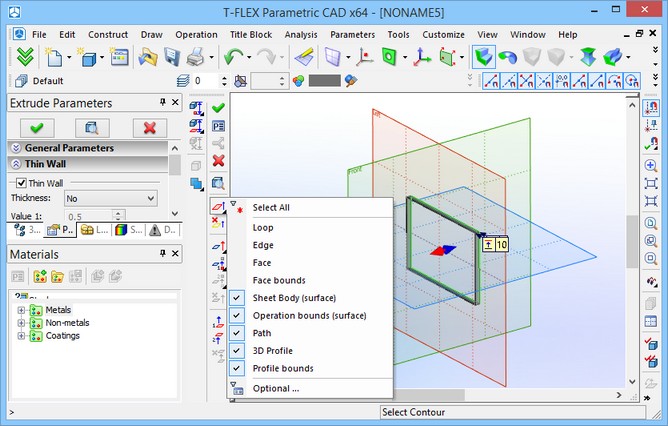The height and width of the screenshot is (426, 668).
Task: Click the extrusion length value 10 label
Action: click(x=502, y=245)
